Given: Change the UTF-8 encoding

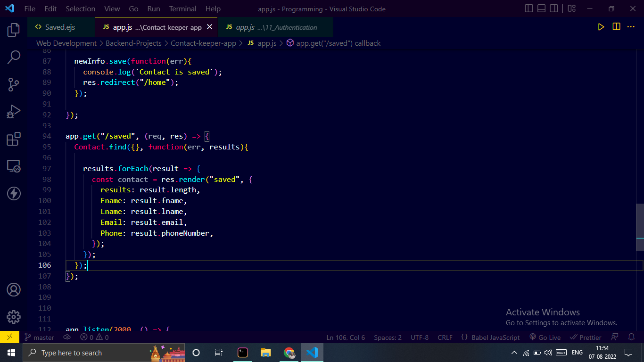Looking at the screenshot, I should [x=420, y=337].
